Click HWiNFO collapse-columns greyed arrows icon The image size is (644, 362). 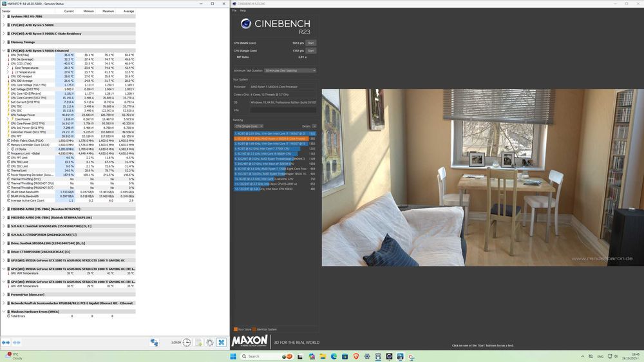click(17, 342)
